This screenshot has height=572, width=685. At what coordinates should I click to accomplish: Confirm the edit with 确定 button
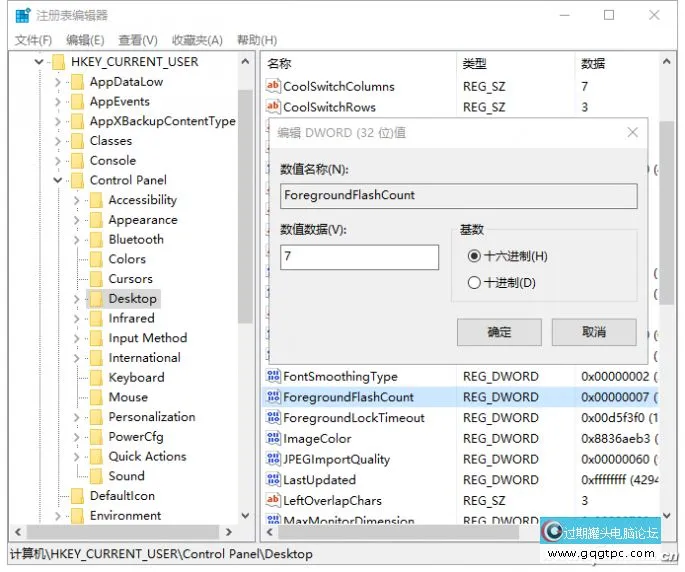(499, 332)
